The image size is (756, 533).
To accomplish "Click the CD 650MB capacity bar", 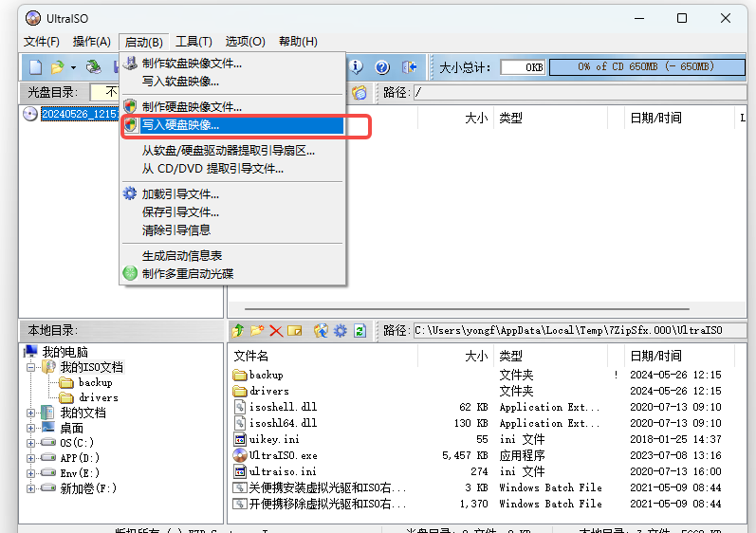I will pos(646,67).
